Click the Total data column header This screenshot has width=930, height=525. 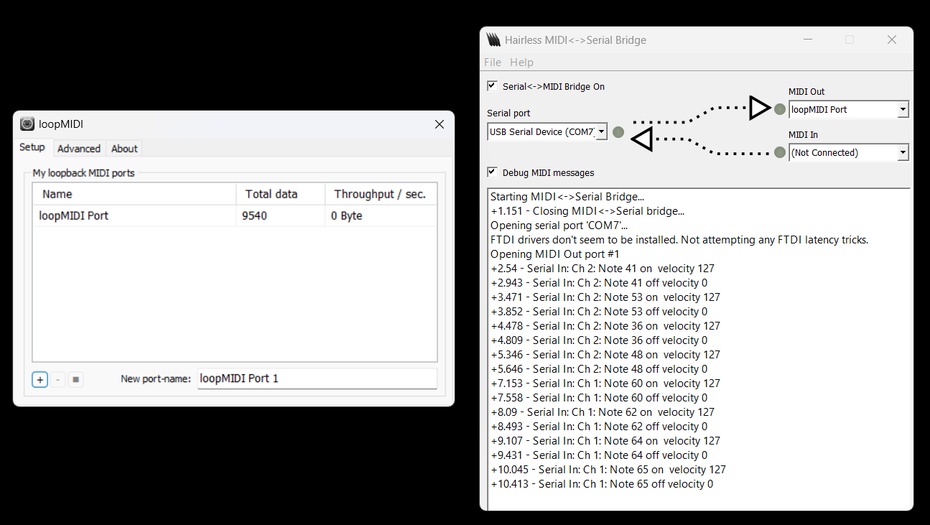(x=281, y=194)
